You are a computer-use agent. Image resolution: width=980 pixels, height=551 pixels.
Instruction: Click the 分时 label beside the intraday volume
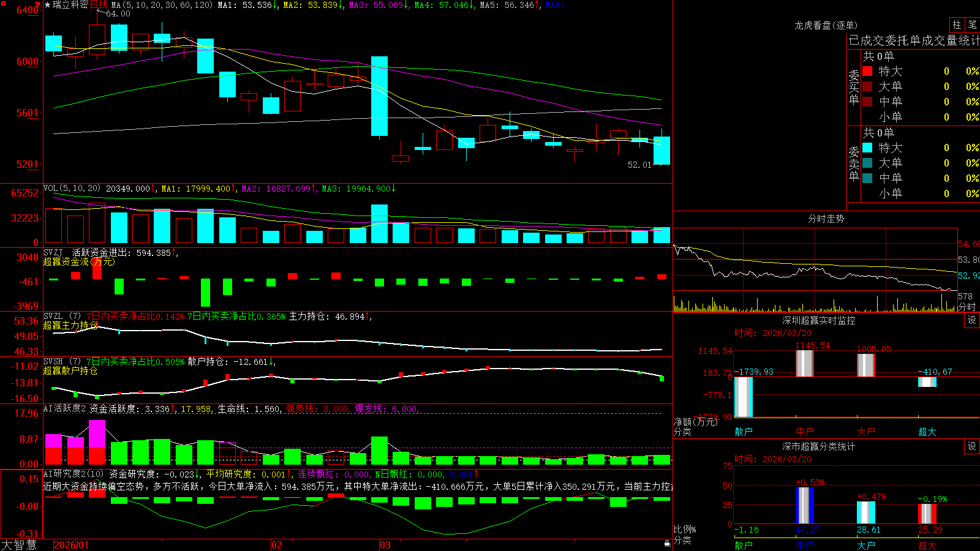point(967,307)
